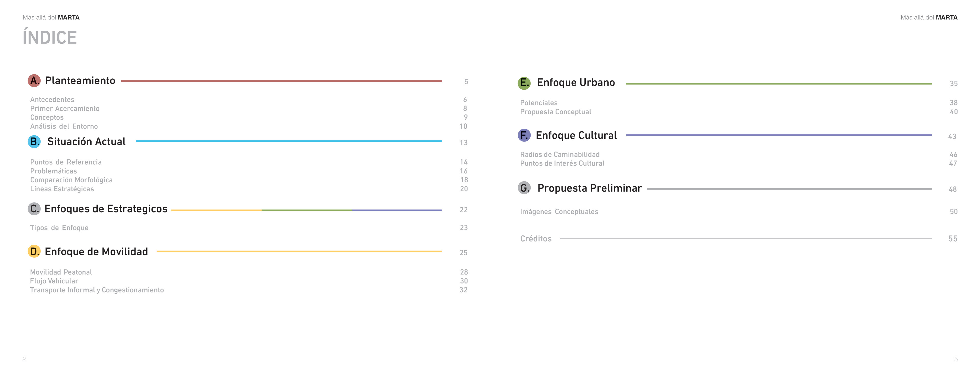This screenshot has width=980, height=379.
Task: Go to Radios de Caminabilidad entry
Action: click(560, 155)
